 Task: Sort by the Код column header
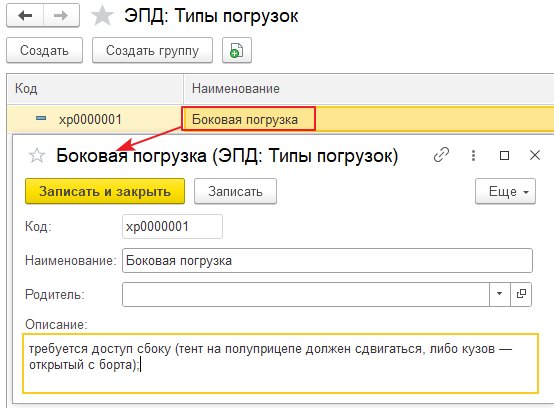pyautogui.click(x=95, y=89)
